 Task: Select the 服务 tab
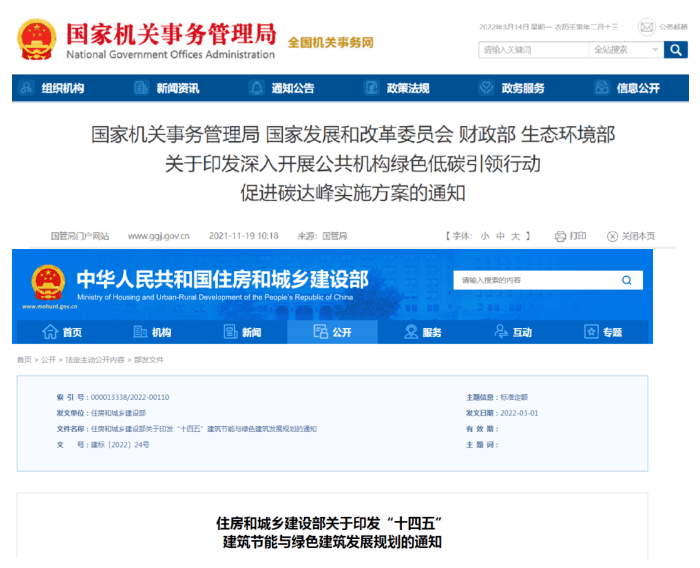(x=423, y=332)
